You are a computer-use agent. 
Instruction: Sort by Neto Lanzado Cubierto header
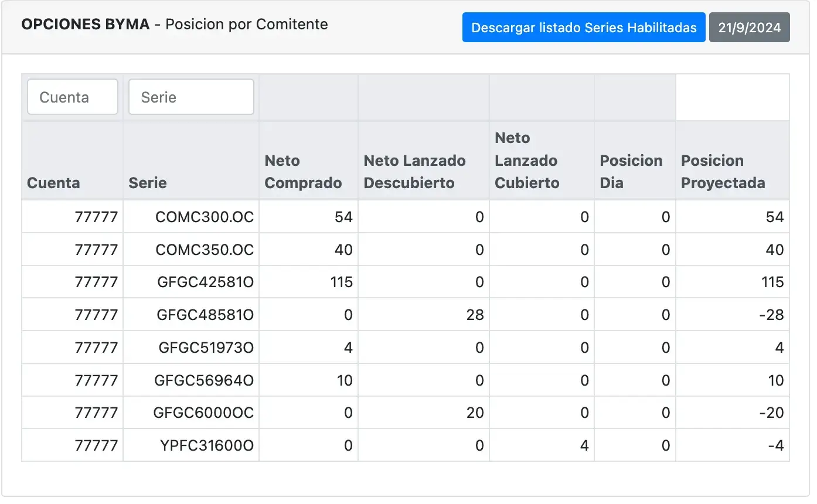526,161
